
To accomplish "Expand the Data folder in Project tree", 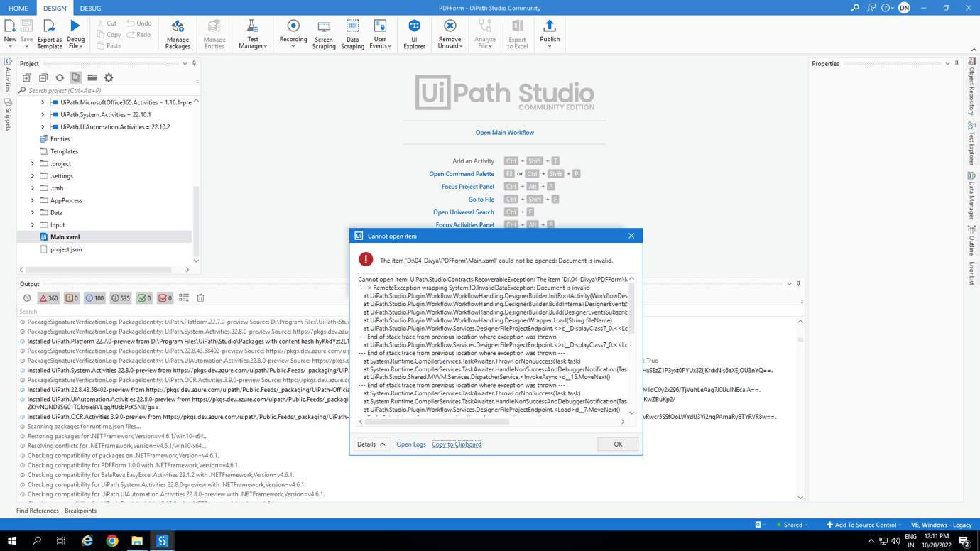I will tap(31, 212).
